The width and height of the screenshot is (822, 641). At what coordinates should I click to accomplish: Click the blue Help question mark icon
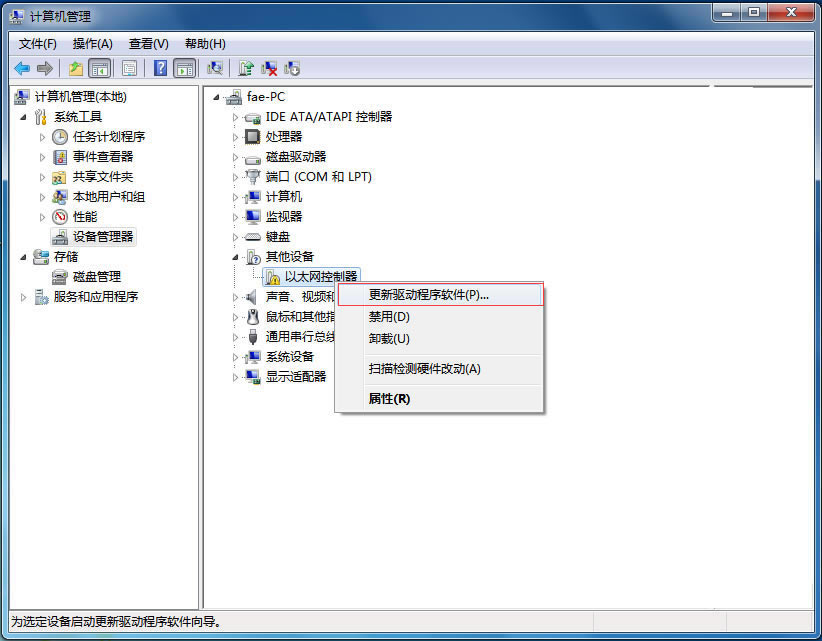point(160,68)
